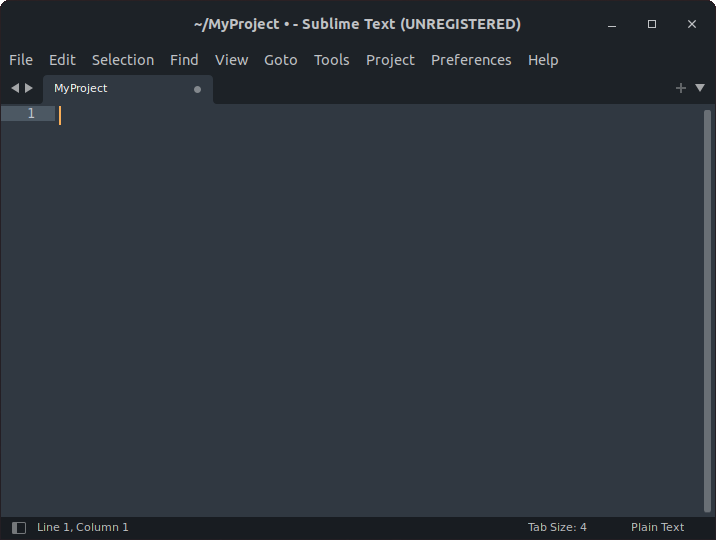The height and width of the screenshot is (540, 716).
Task: Maximize the Sublime Text window
Action: coord(652,24)
